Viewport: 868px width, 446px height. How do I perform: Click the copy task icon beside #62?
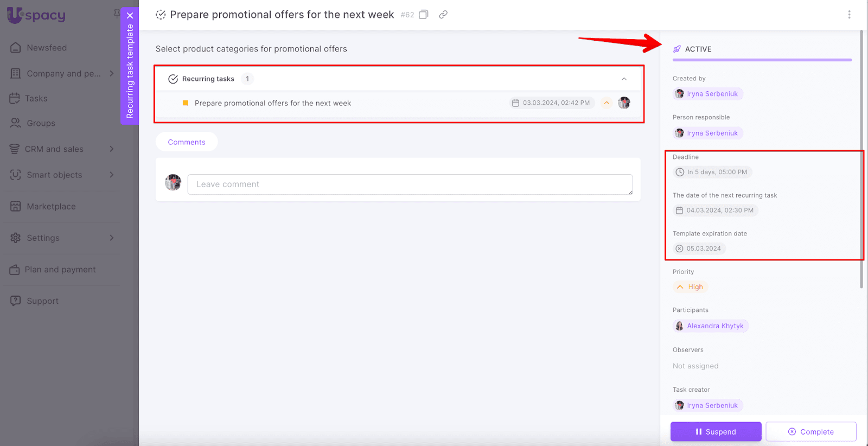(424, 15)
